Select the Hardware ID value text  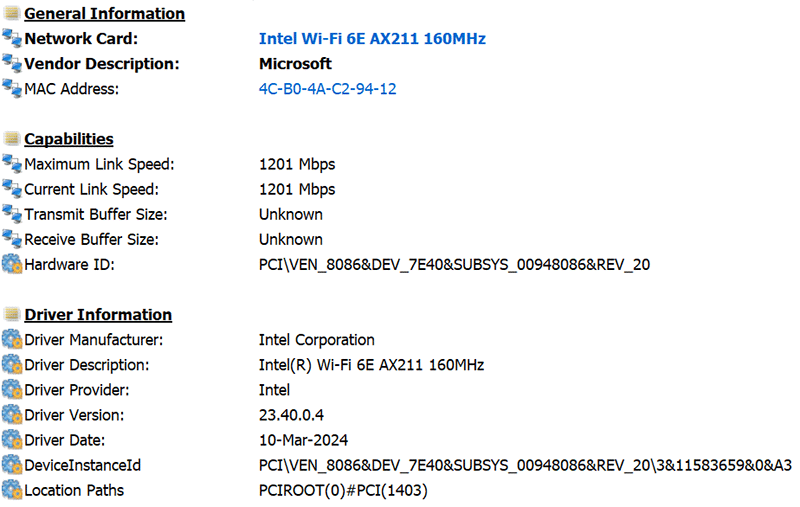coord(455,265)
